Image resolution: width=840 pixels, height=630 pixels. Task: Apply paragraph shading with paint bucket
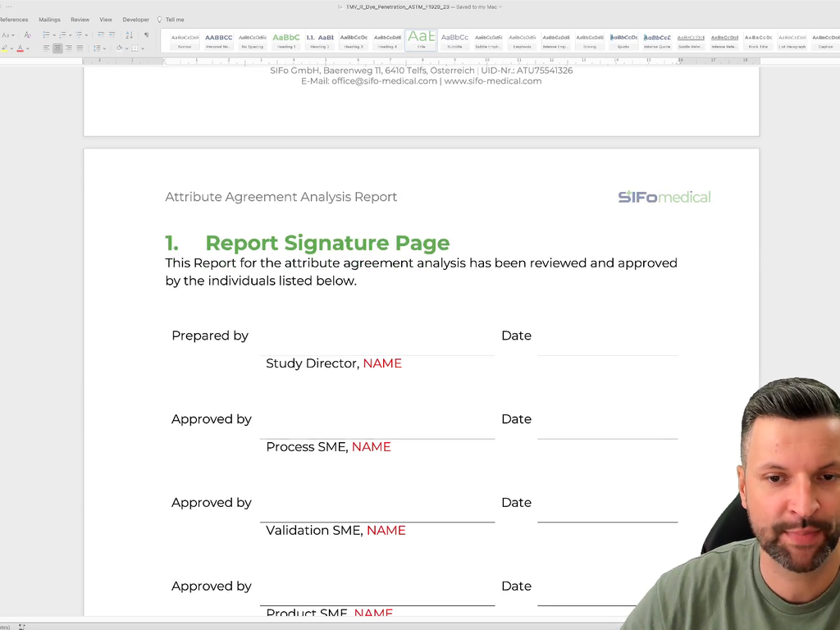(x=120, y=48)
